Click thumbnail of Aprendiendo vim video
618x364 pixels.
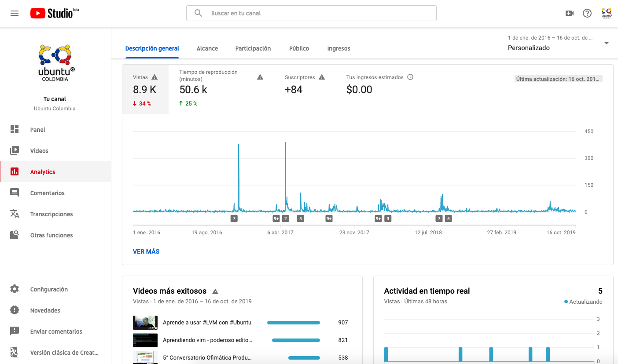pyautogui.click(x=145, y=340)
